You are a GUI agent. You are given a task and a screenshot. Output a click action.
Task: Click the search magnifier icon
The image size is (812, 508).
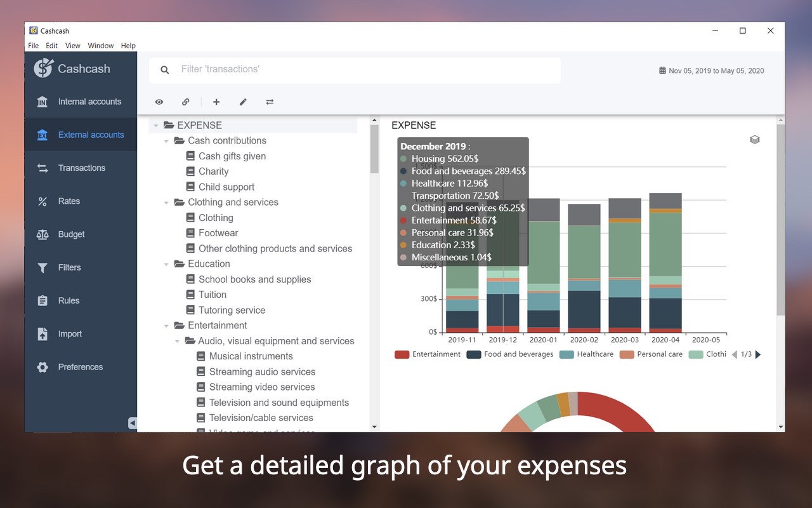pos(165,70)
